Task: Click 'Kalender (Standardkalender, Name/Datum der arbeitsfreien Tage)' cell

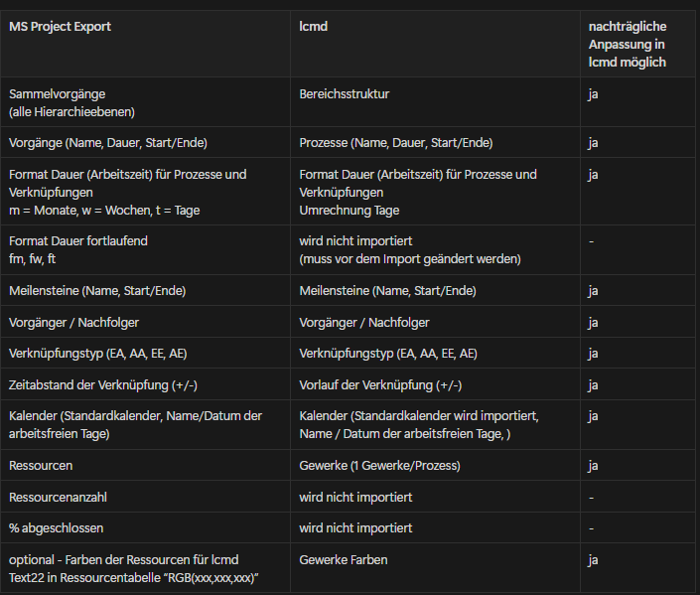Action: coord(145,424)
